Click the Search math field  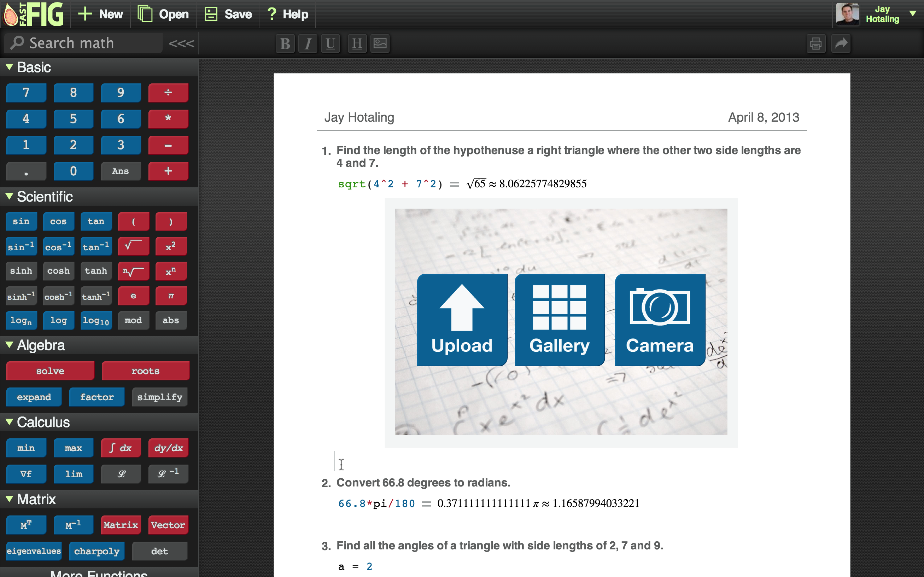click(84, 43)
